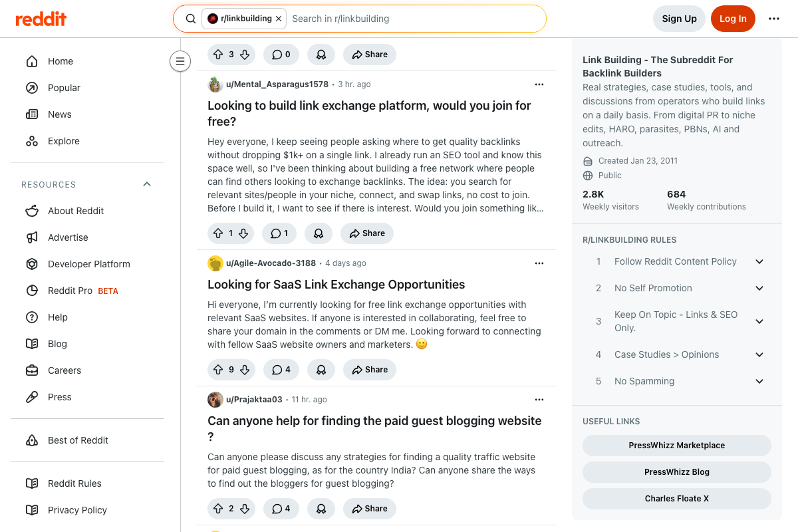Image resolution: width=798 pixels, height=532 pixels.
Task: Downvote the paid guest blogging post
Action: [245, 509]
